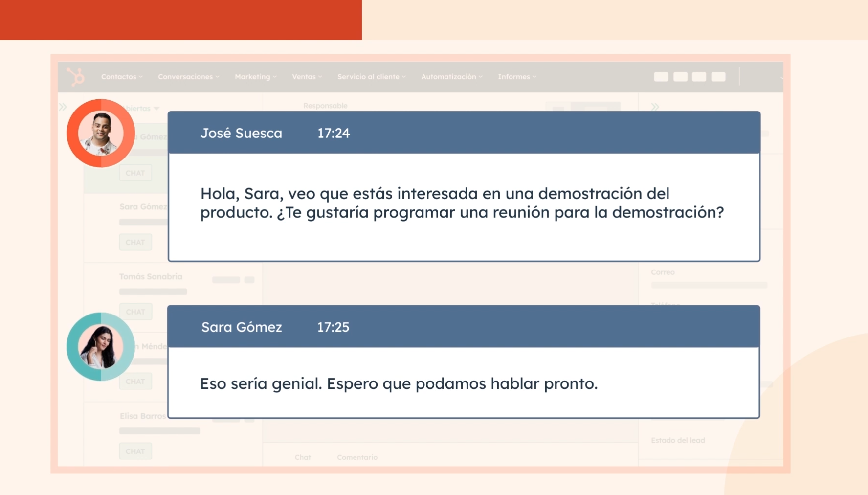Screen dimensions: 868x495
Task: Click Sara Gómez's profile avatar
Action: pos(101,346)
